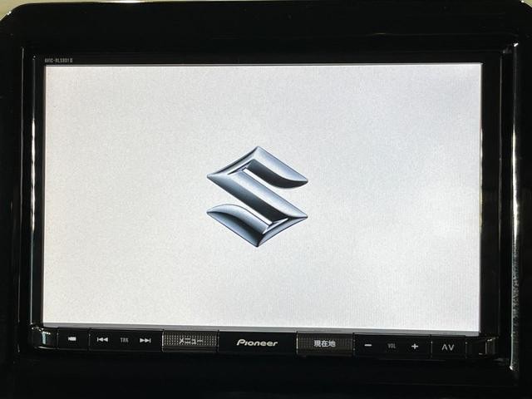Show current location with 現在地 button

325,343
